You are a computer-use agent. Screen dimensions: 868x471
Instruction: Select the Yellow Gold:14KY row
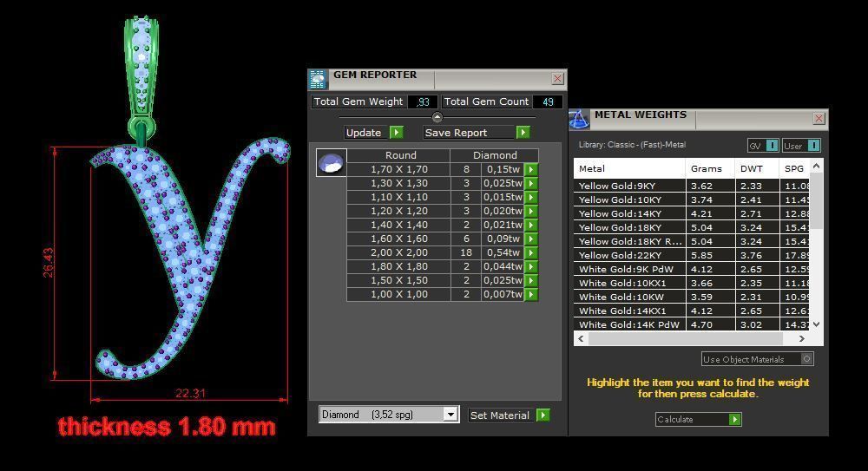(x=693, y=213)
